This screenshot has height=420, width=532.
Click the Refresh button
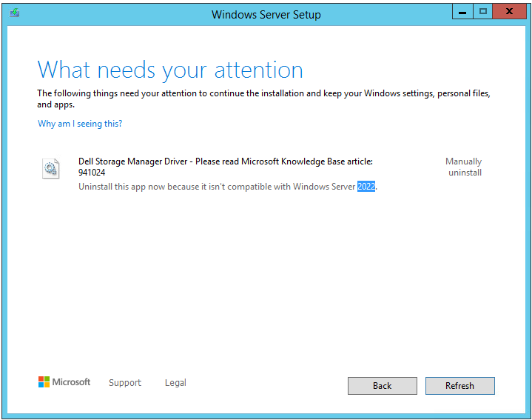coord(459,386)
